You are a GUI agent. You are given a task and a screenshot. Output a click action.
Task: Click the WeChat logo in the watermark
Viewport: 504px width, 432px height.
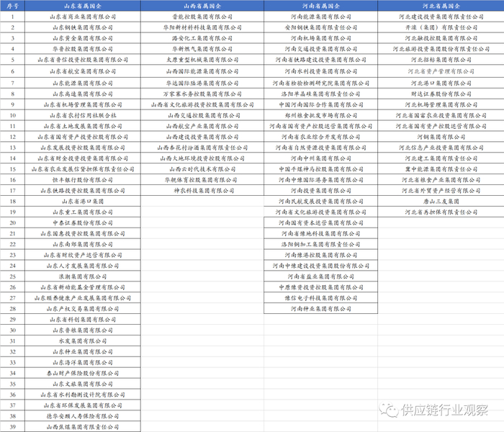coord(388,410)
